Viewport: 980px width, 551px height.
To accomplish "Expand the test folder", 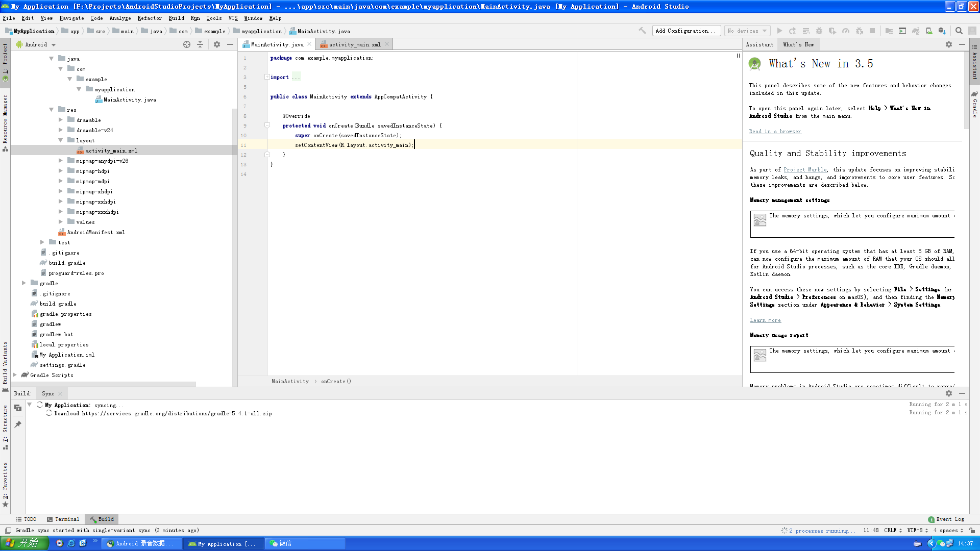I will coord(42,242).
